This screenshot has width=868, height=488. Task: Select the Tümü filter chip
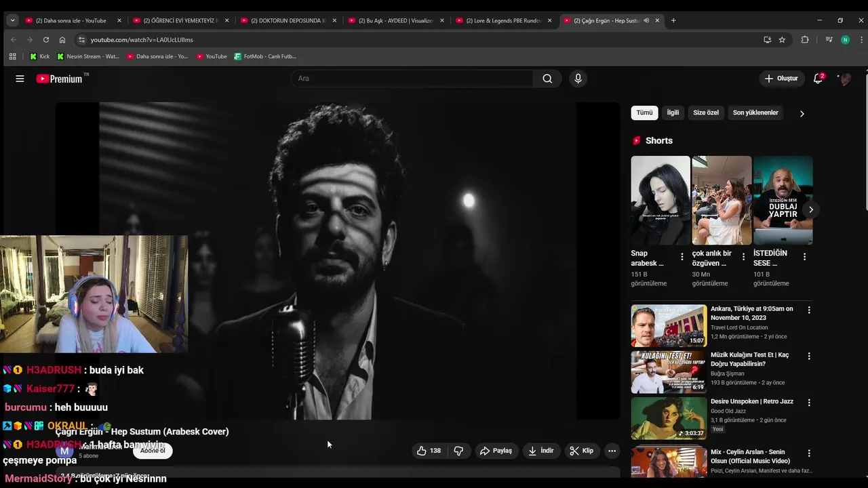tap(644, 113)
